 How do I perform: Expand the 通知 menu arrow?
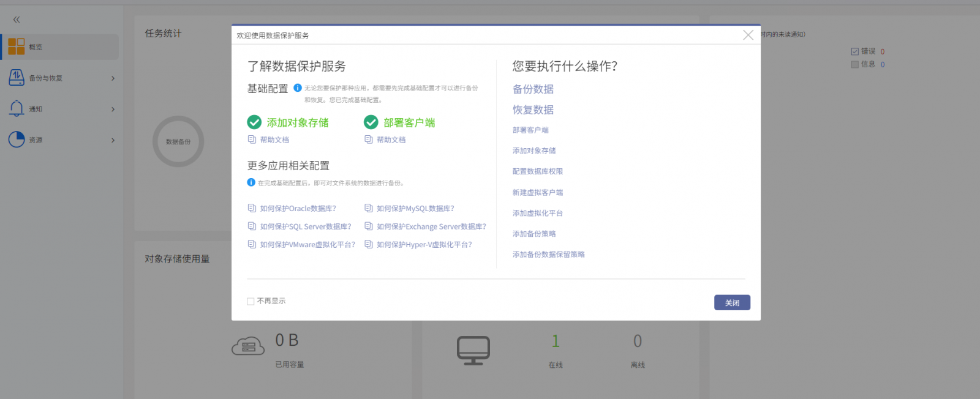tap(113, 109)
